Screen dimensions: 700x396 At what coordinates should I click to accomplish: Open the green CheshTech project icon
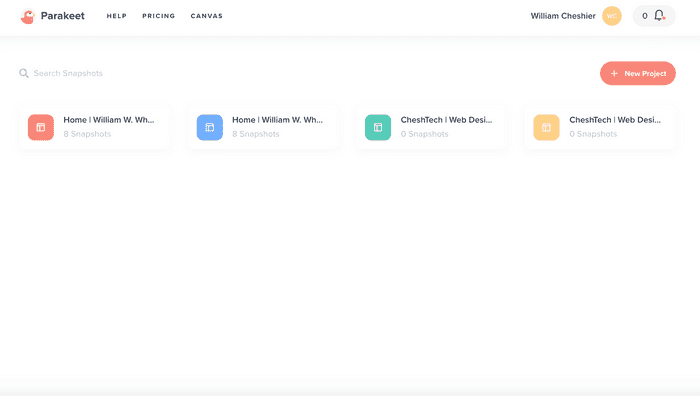click(x=378, y=127)
